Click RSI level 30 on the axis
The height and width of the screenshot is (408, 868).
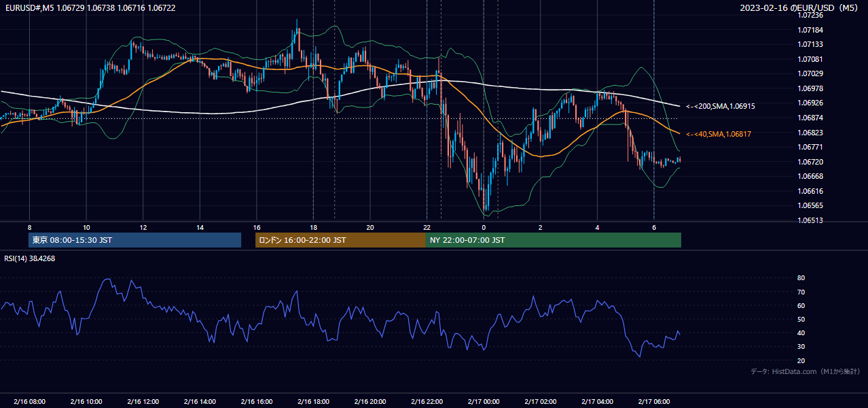(x=801, y=346)
